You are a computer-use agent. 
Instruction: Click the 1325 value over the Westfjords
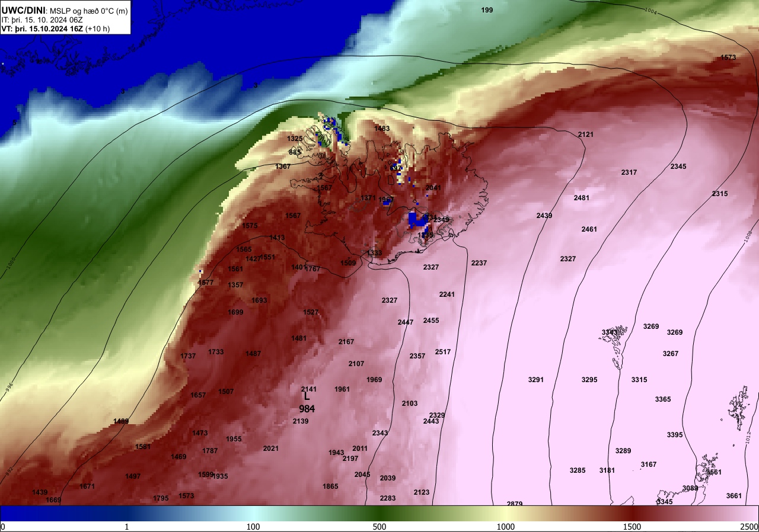(x=295, y=139)
